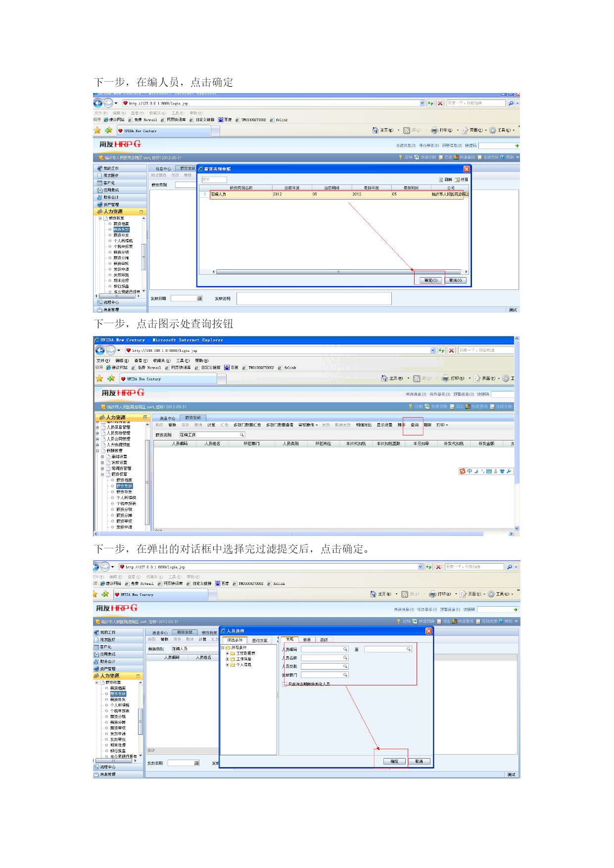Expand 人员变动管理 tree node
Image resolution: width=614 pixels, height=868 pixels.
[97, 433]
